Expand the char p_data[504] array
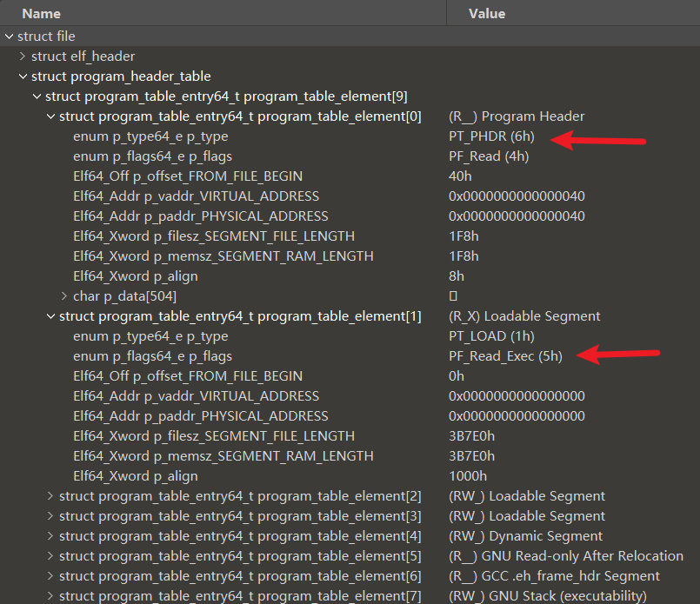Viewport: 700px width, 604px height. click(x=64, y=296)
